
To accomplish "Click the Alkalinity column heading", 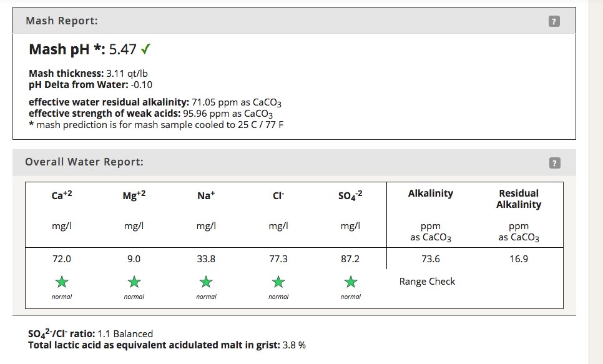I will coord(430,194).
